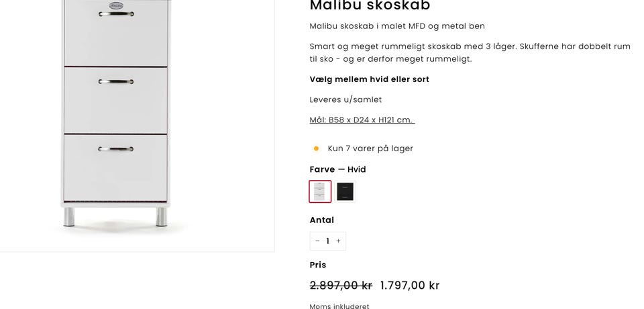Click the quantity number field
Image resolution: width=644 pixels, height=309 pixels.
[x=327, y=241]
